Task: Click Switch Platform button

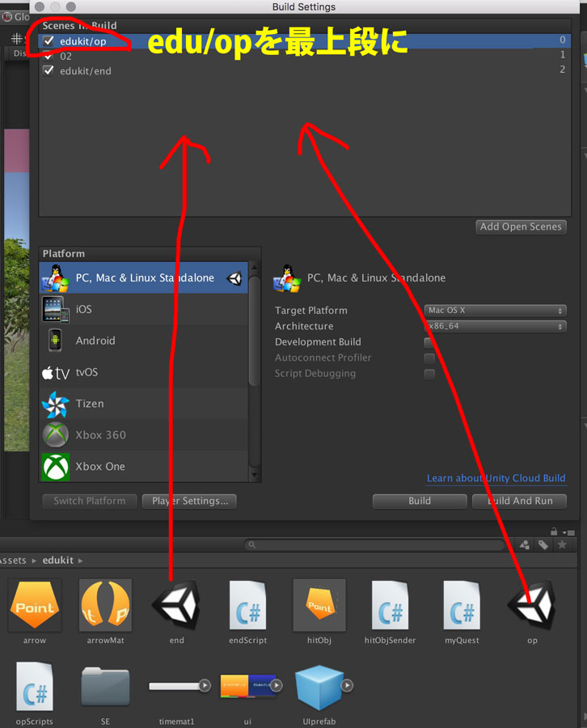Action: coord(90,501)
